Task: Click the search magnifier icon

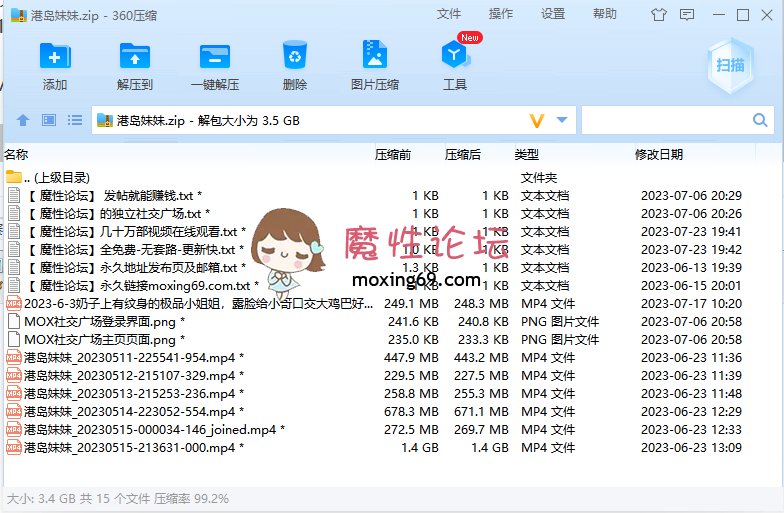Action: click(x=760, y=120)
